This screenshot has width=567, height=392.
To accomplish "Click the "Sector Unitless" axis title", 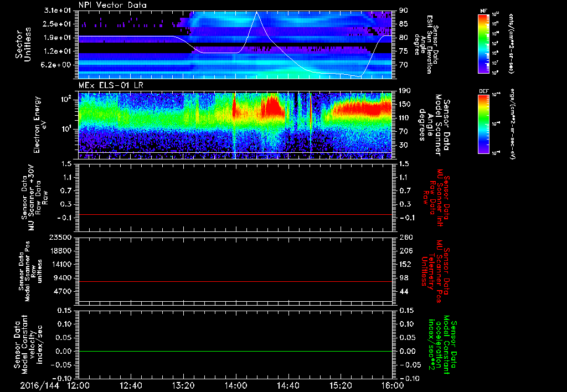I will pyautogui.click(x=23, y=44).
